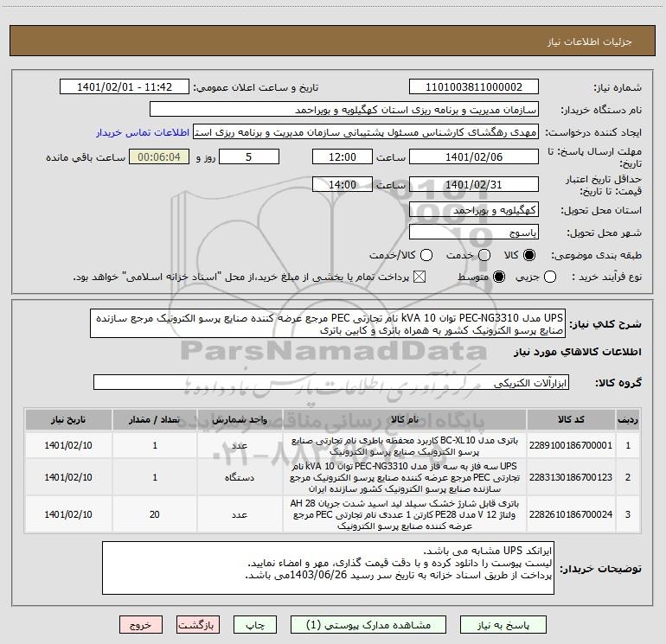Click the remaining time counter 00:06:04
The width and height of the screenshot is (666, 644).
[x=159, y=156]
